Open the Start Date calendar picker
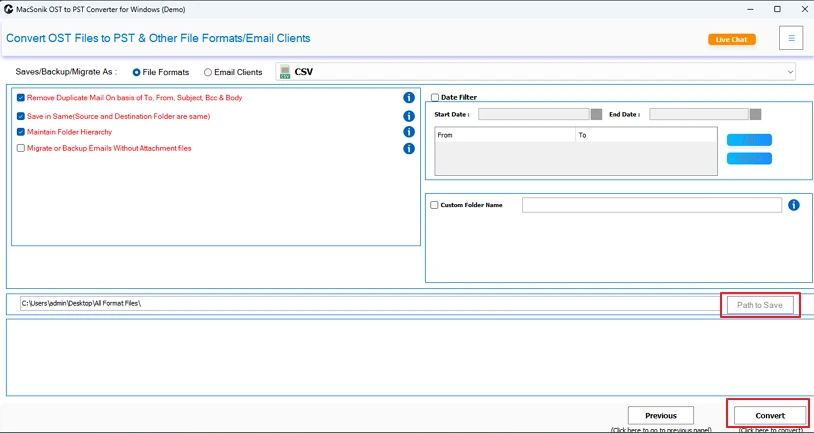 (597, 114)
